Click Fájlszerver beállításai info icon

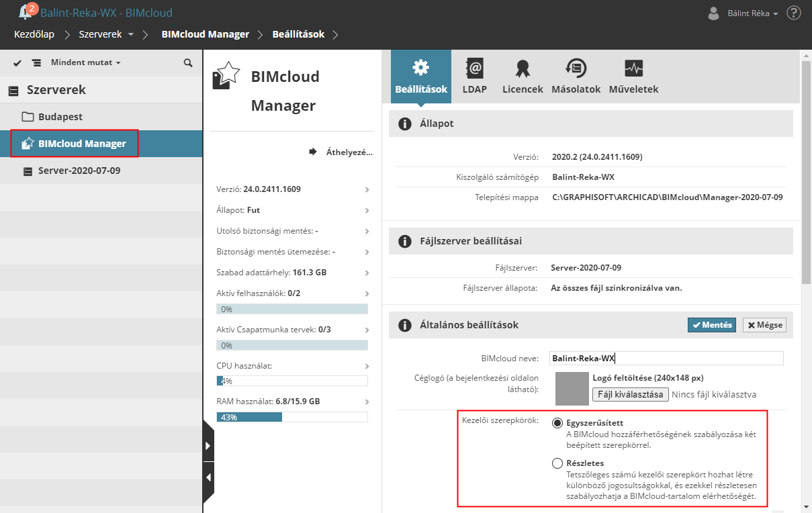coord(404,241)
